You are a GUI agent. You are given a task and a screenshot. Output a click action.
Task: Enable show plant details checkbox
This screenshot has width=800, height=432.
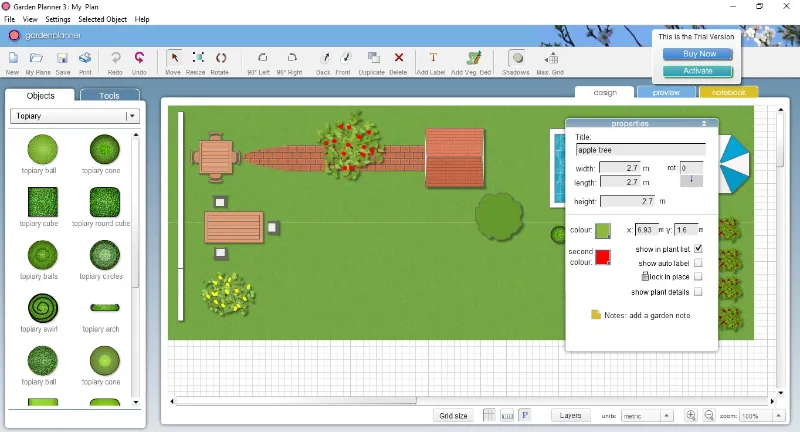click(x=698, y=292)
